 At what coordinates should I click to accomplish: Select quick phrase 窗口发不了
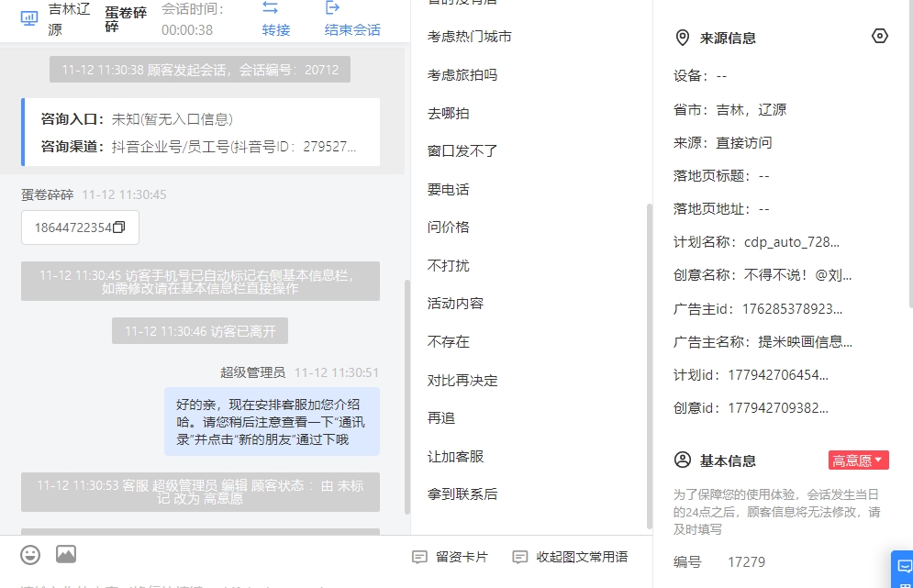click(462, 151)
